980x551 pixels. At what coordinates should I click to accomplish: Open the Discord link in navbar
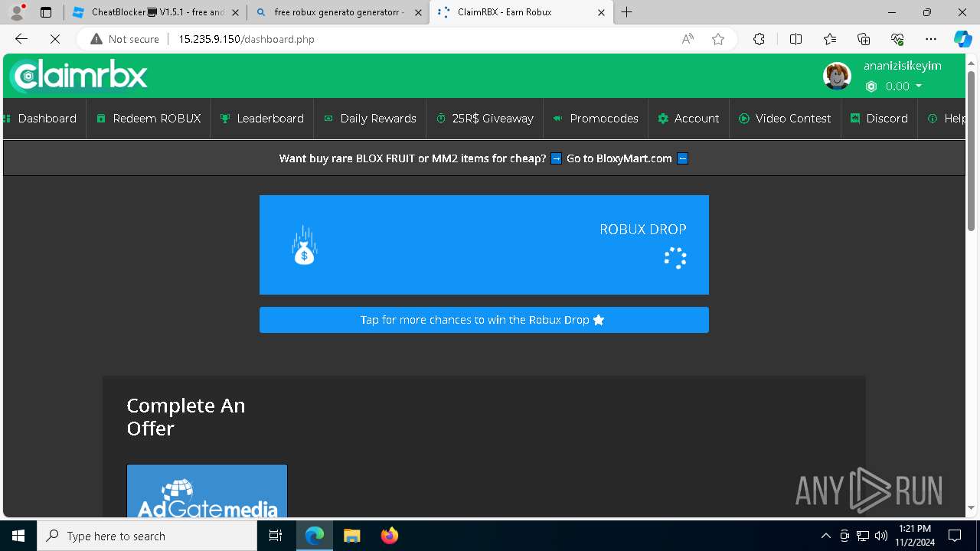tap(879, 119)
